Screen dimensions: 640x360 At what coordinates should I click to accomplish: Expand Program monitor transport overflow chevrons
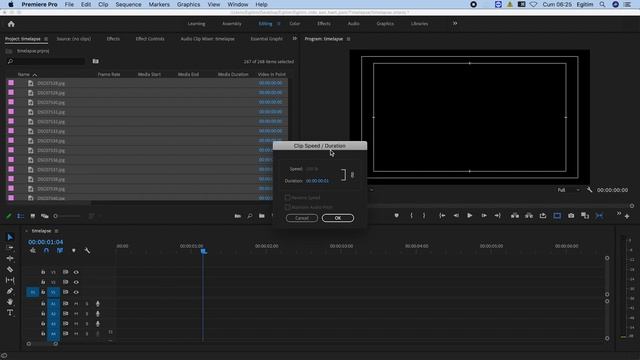618,213
